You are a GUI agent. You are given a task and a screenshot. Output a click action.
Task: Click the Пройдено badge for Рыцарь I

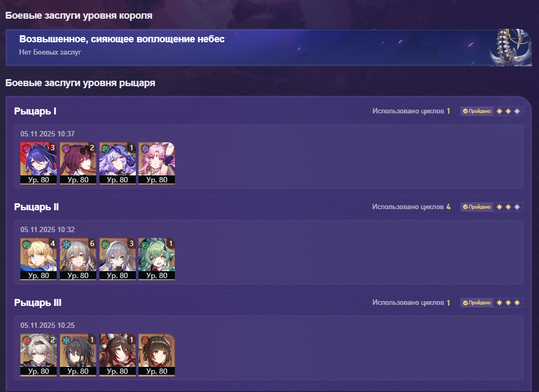[477, 111]
